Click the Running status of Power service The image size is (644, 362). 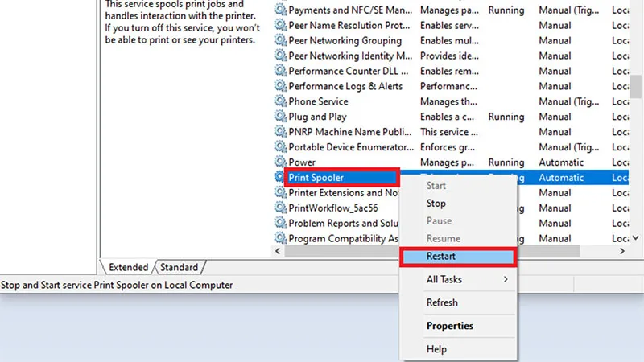506,162
